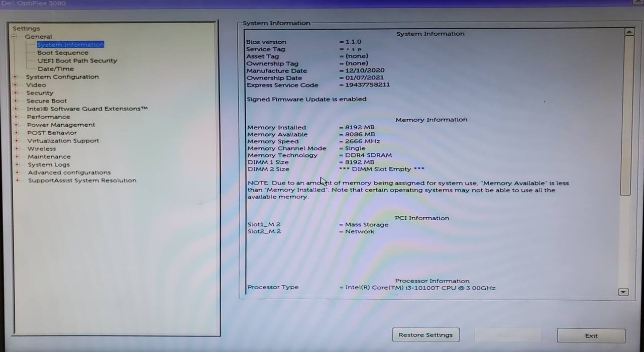Select Intel Software Guard Extensions label
The width and height of the screenshot is (644, 352).
(87, 109)
